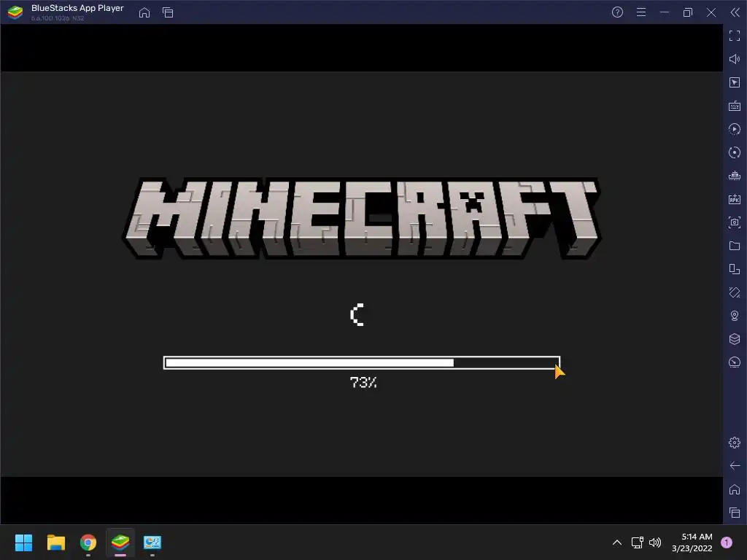The image size is (747, 560).
Task: Open Google Chrome from the taskbar
Action: point(88,542)
